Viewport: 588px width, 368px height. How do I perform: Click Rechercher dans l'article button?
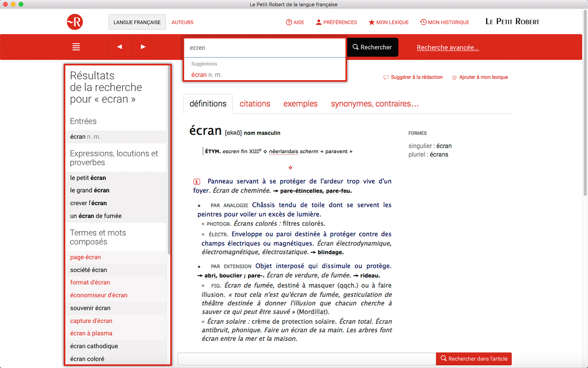coord(474,359)
